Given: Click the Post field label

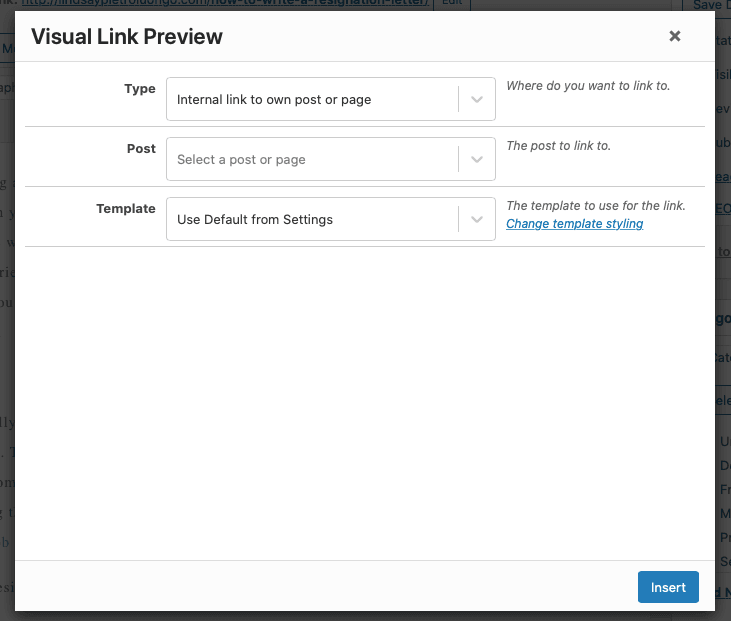Looking at the screenshot, I should [x=141, y=149].
